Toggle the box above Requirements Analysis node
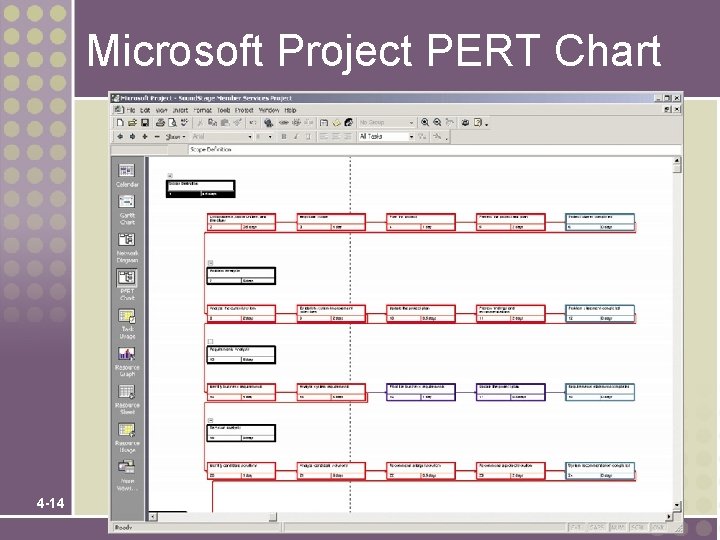The image size is (720, 540). (x=210, y=341)
